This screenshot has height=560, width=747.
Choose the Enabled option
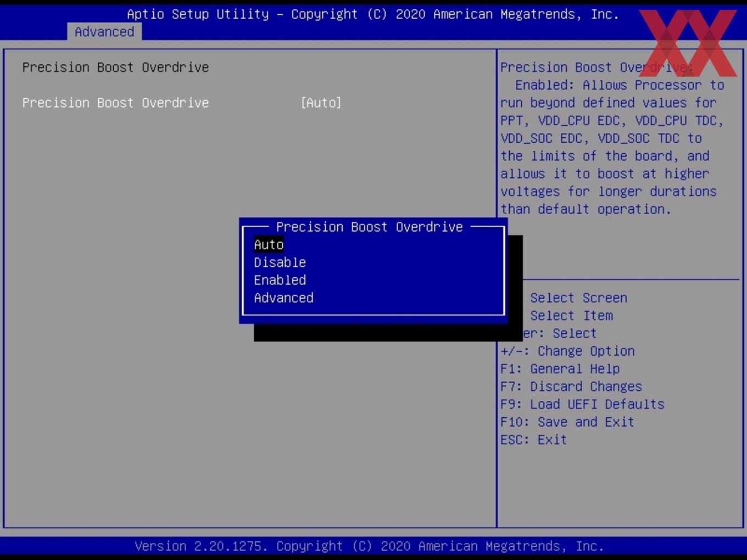click(x=280, y=280)
